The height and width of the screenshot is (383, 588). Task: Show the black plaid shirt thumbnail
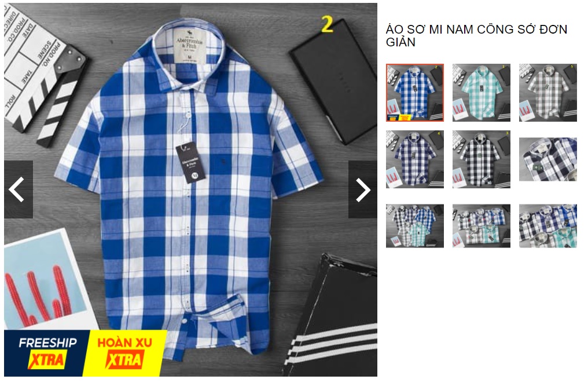[482, 159]
